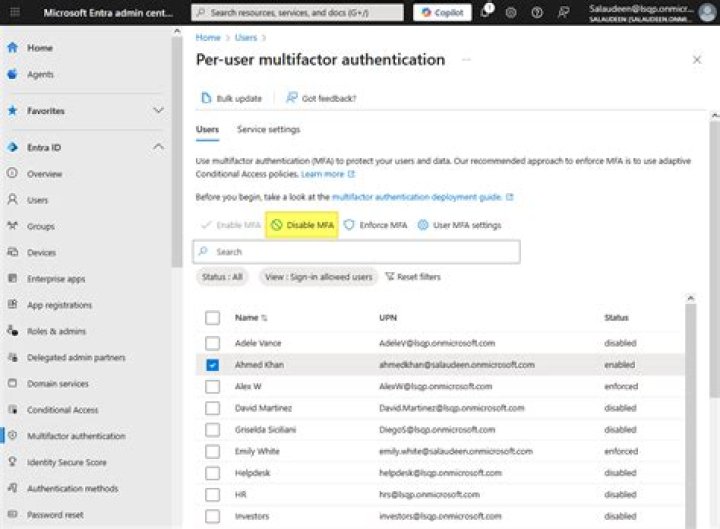Click the Delegated admin partners icon
This screenshot has width=720, height=529.
[x=13, y=357]
